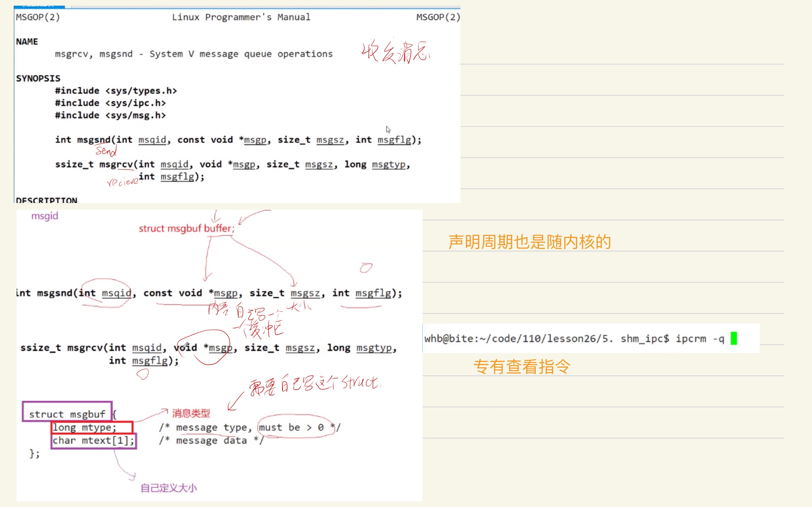Click the orange '专有查看指令' note text
Image resolution: width=812 pixels, height=507 pixels.
pos(522,367)
